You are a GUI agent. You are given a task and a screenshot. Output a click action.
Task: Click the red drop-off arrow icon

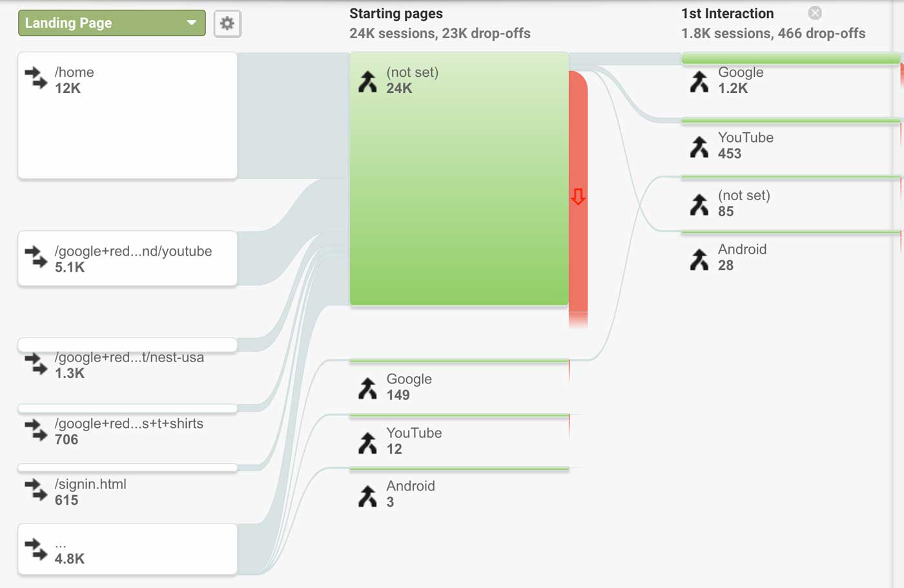click(578, 197)
